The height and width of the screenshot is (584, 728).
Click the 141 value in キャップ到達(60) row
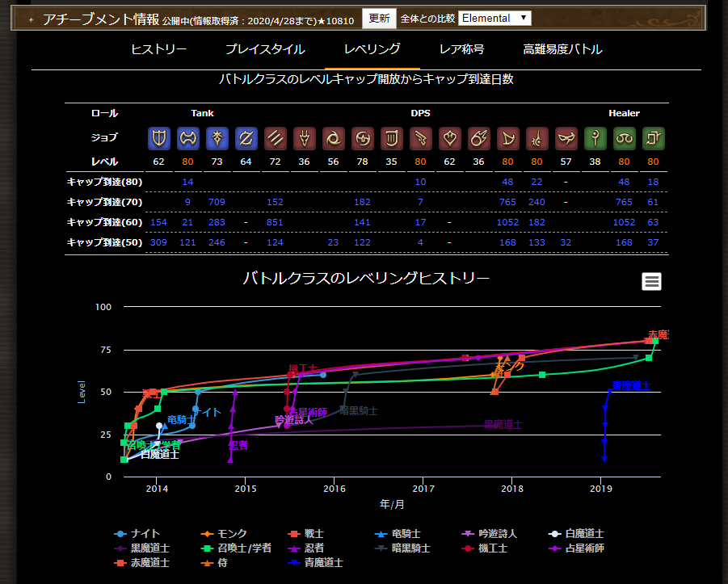(362, 222)
